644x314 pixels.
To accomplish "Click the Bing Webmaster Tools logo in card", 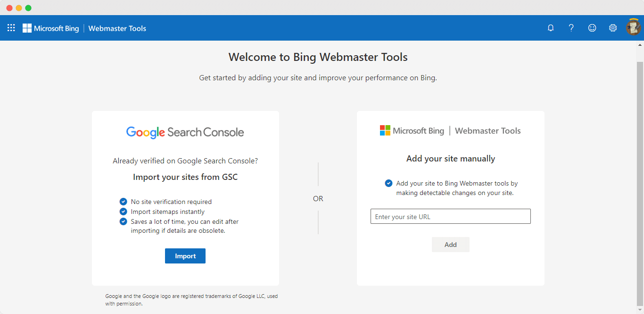I will [x=450, y=131].
